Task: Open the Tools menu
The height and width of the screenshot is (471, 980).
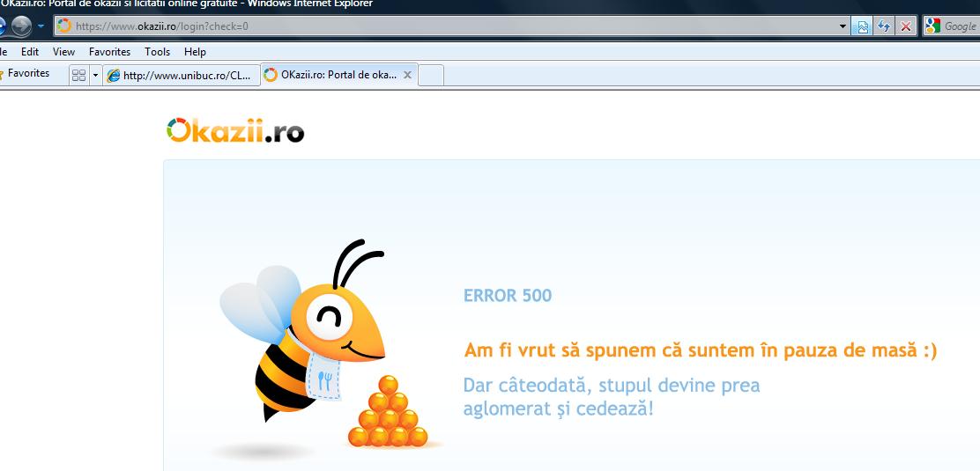Action: pyautogui.click(x=157, y=52)
